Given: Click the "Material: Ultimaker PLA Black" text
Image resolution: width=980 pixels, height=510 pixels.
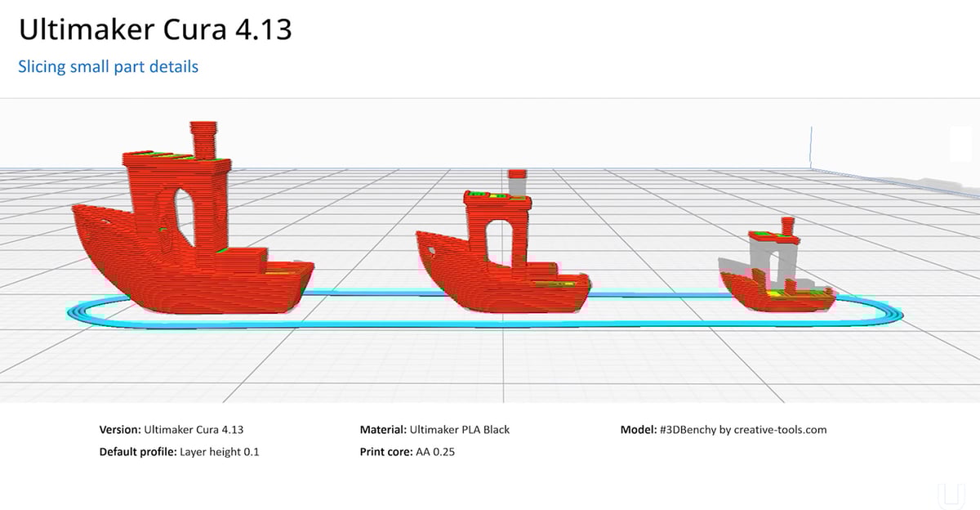Looking at the screenshot, I should [434, 429].
